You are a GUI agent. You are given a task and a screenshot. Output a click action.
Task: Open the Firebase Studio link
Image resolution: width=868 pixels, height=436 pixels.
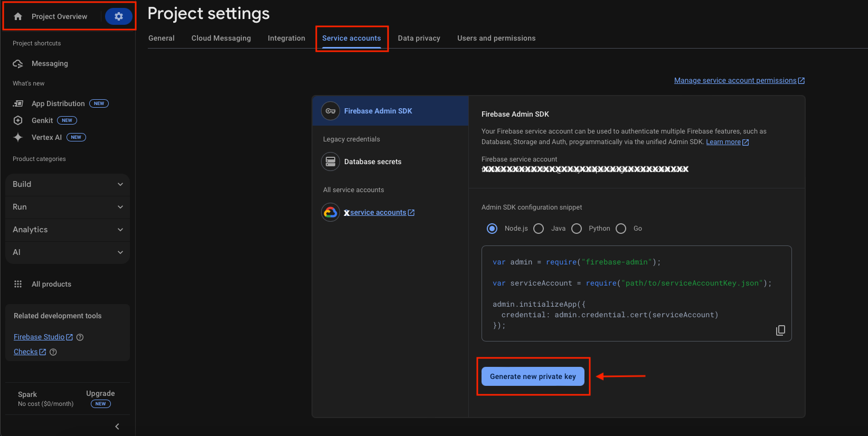pyautogui.click(x=43, y=337)
